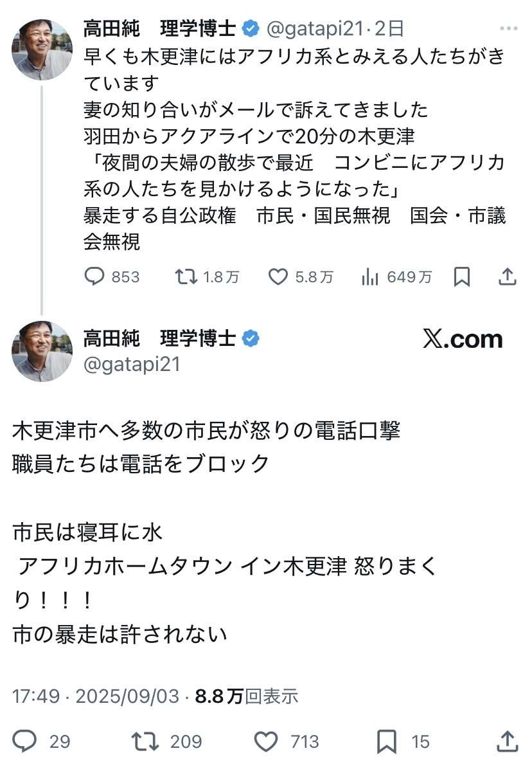Share the top tweet
This screenshot has height=771, width=532.
click(508, 277)
